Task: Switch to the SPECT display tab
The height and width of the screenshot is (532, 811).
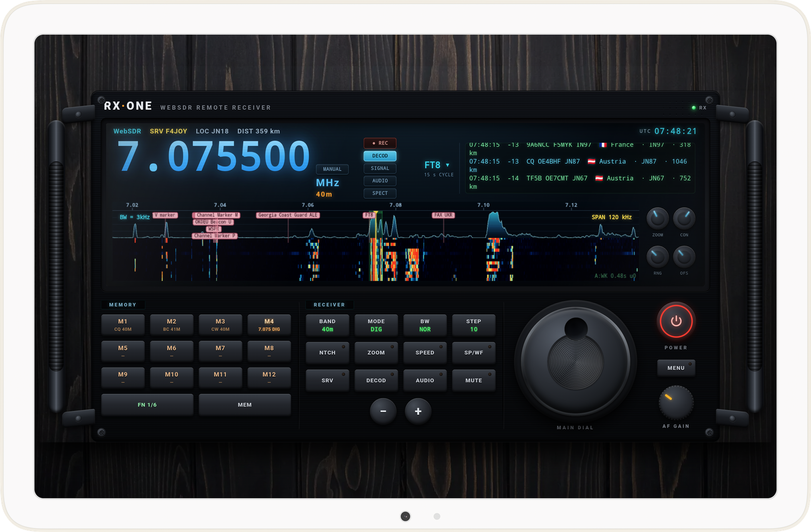Action: point(380,193)
